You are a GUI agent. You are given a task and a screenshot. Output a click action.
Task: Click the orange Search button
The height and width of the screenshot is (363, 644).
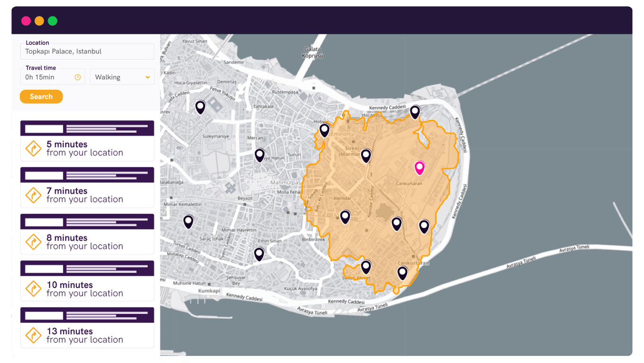(x=41, y=96)
